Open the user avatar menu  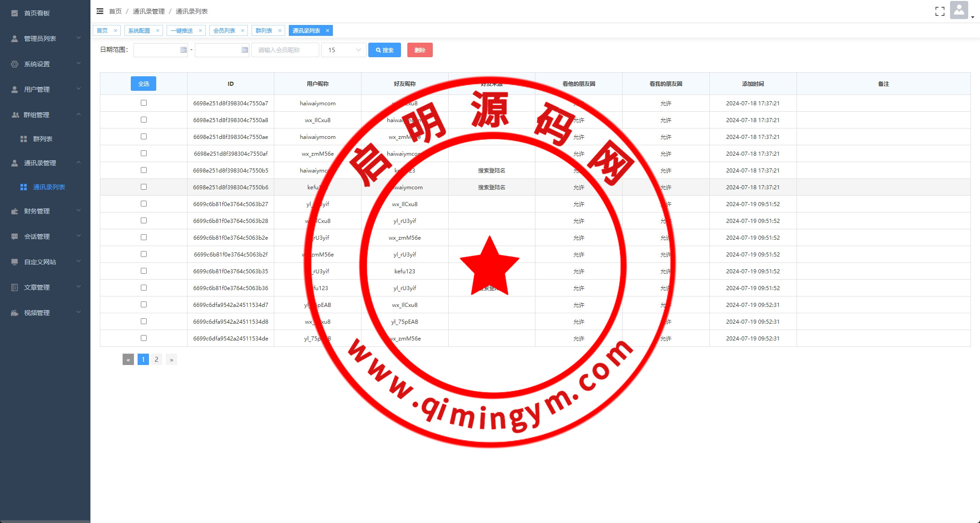click(x=959, y=10)
